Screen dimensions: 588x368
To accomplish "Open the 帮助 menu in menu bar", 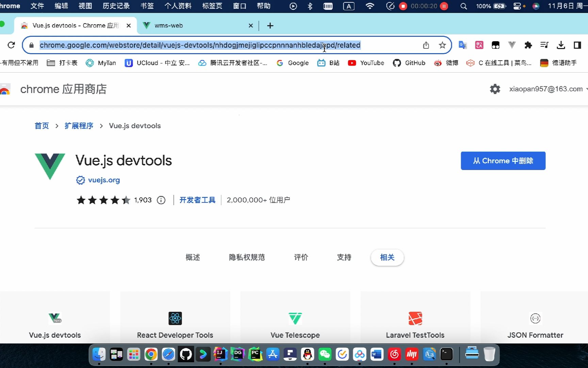I will 263,6.
